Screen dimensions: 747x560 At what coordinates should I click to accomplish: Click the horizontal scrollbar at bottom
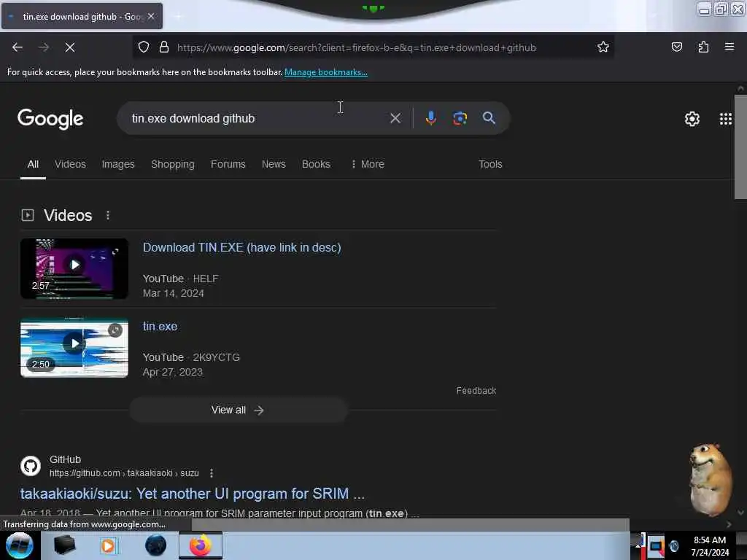[410, 524]
